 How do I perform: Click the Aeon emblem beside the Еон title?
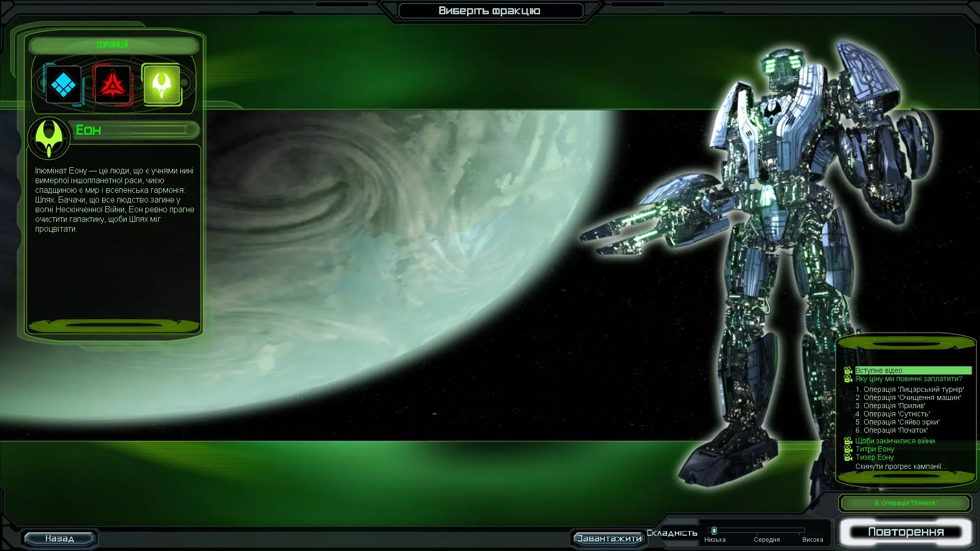point(49,138)
